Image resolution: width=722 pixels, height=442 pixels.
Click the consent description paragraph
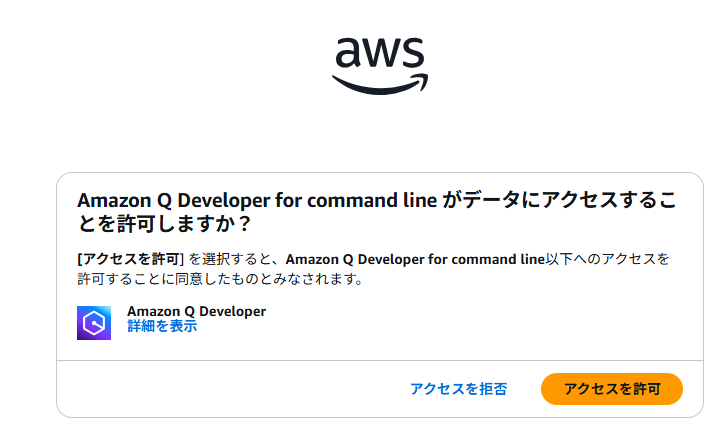[372, 269]
